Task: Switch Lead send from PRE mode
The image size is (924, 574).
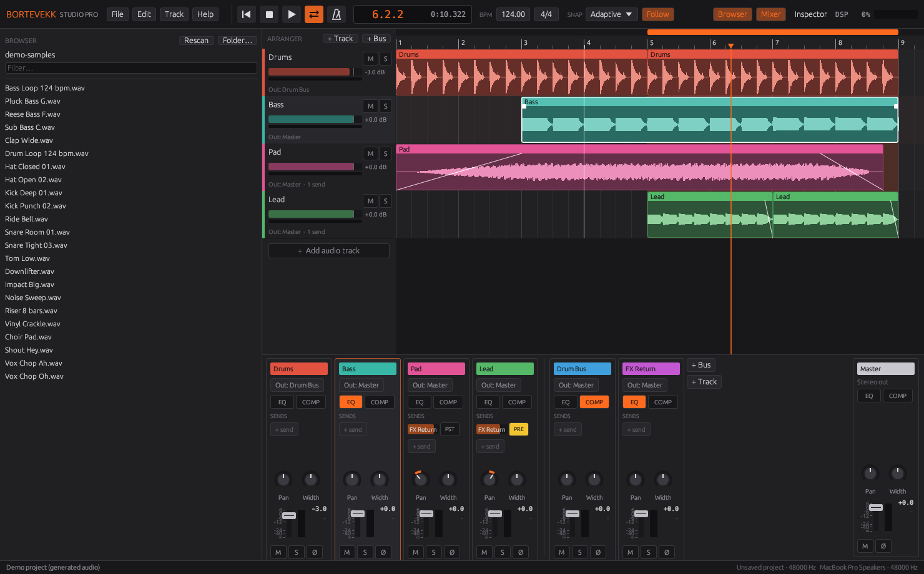Action: 519,429
